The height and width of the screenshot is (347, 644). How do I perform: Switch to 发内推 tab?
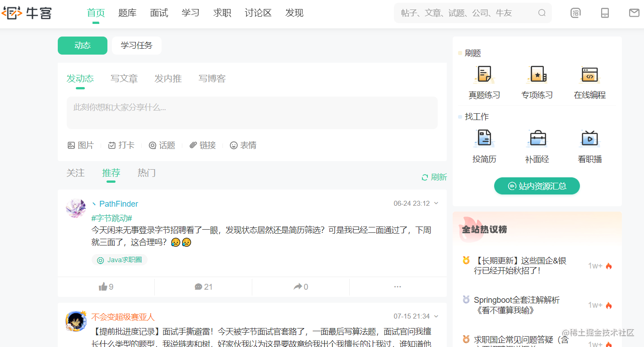click(x=168, y=79)
